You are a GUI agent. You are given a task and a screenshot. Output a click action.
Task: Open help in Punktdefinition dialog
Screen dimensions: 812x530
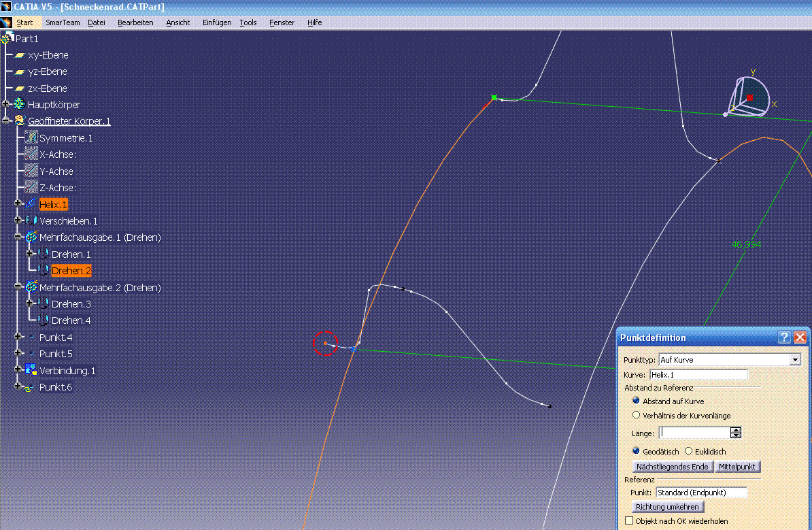[784, 337]
